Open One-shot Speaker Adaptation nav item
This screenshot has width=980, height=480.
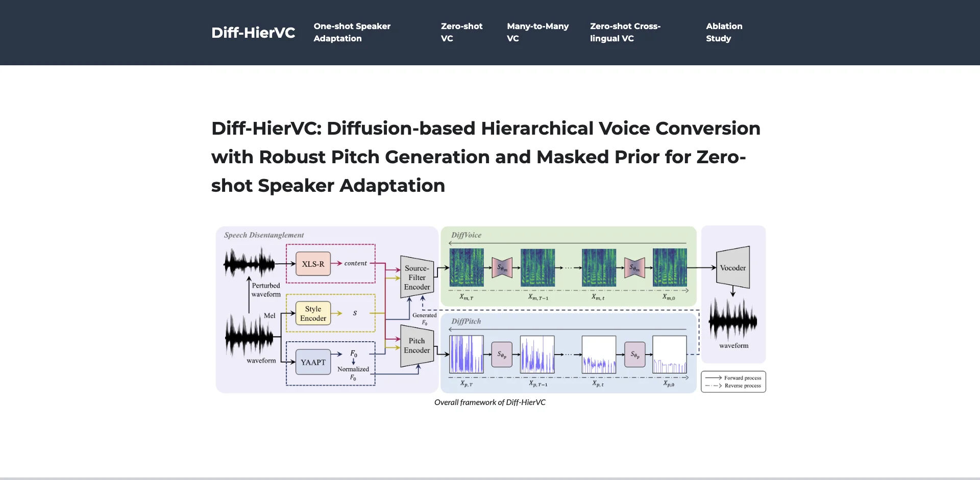pos(352,32)
